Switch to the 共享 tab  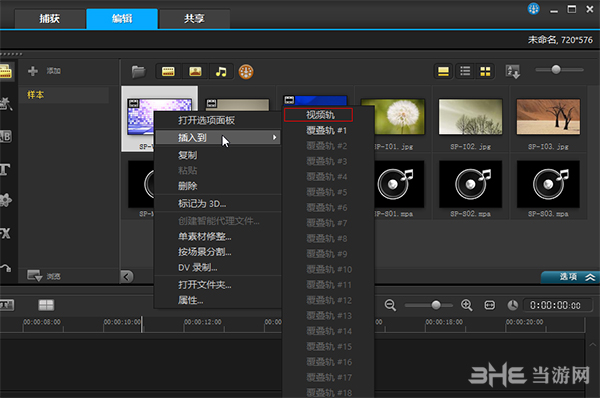[x=194, y=19]
